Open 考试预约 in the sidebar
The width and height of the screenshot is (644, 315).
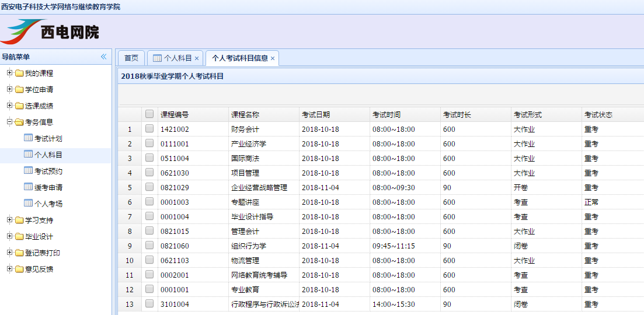(48, 171)
